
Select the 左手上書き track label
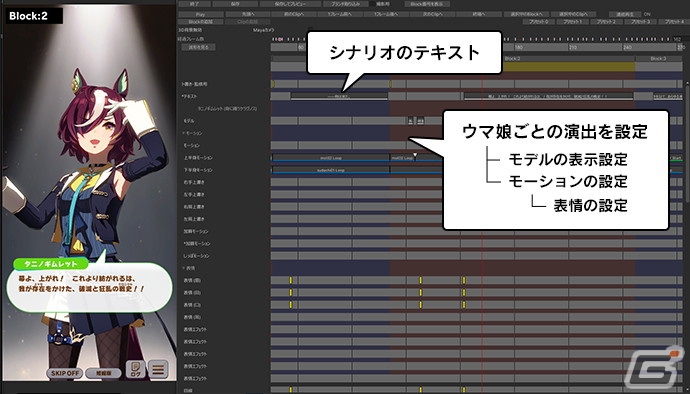[194, 195]
